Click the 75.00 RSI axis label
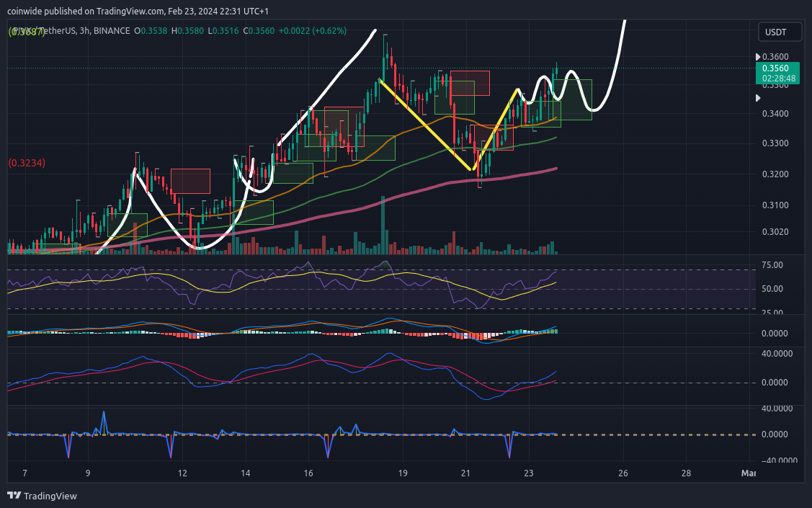This screenshot has width=812, height=508. (x=772, y=265)
